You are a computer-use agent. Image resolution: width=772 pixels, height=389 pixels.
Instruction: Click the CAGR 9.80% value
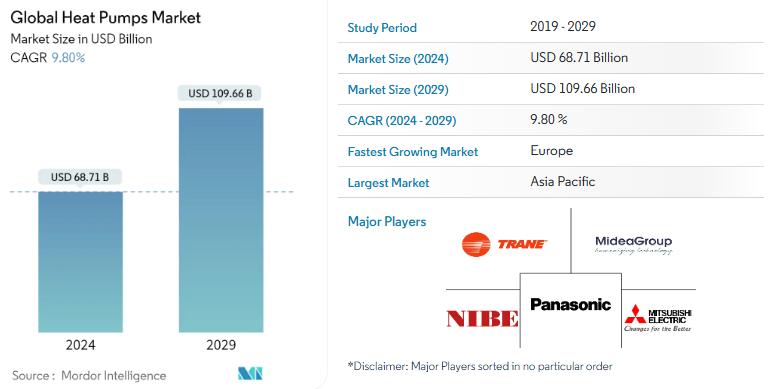[x=68, y=58]
